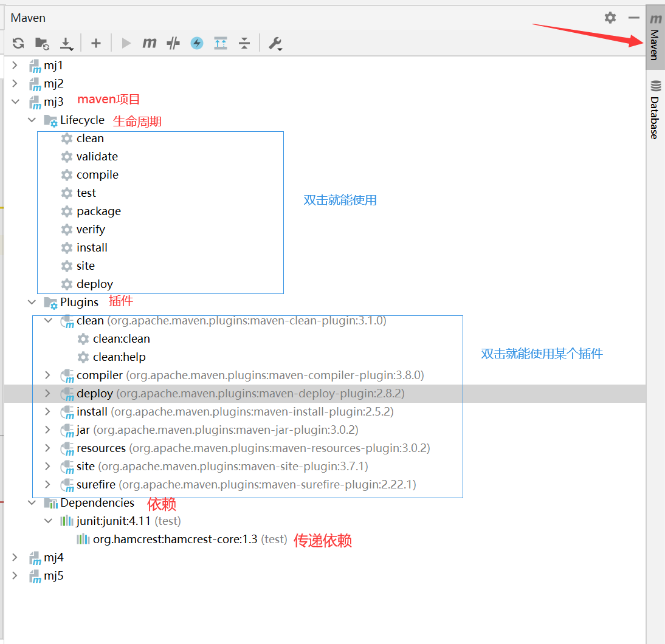Screen dimensions: 665x644
Task: Expand mj1 project node
Action: [x=15, y=65]
